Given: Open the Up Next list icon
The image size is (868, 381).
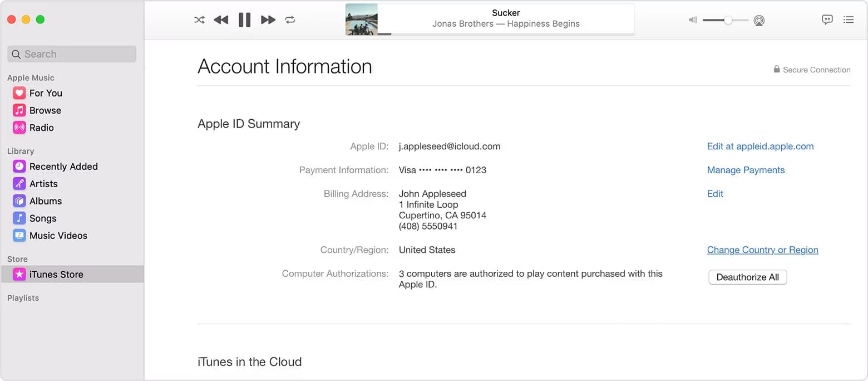Looking at the screenshot, I should (849, 19).
